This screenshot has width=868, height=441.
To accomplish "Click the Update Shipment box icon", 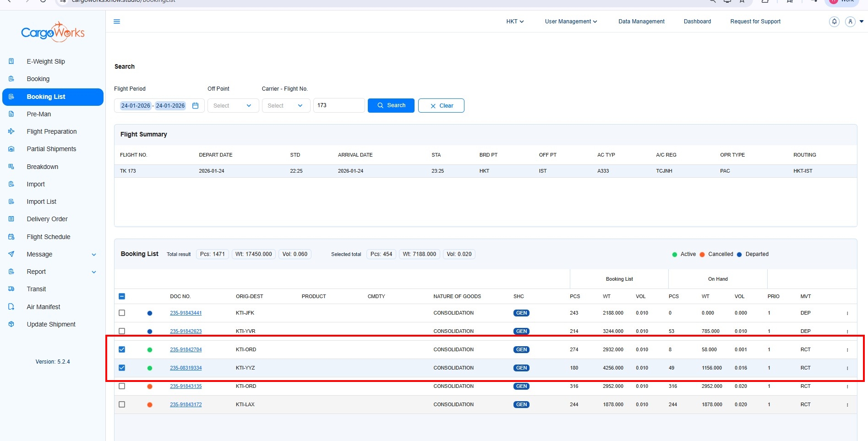I will (x=11, y=324).
